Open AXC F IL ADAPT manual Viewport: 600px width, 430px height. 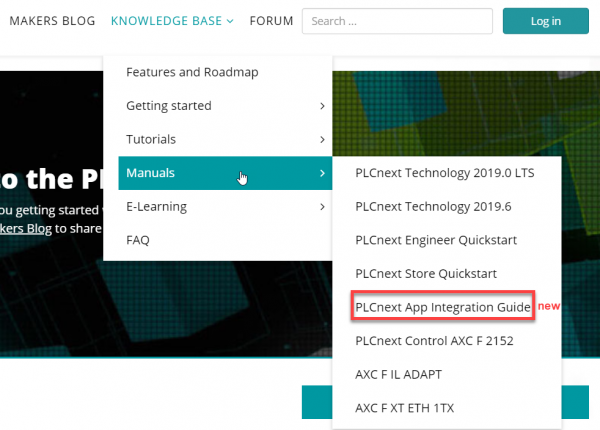398,375
